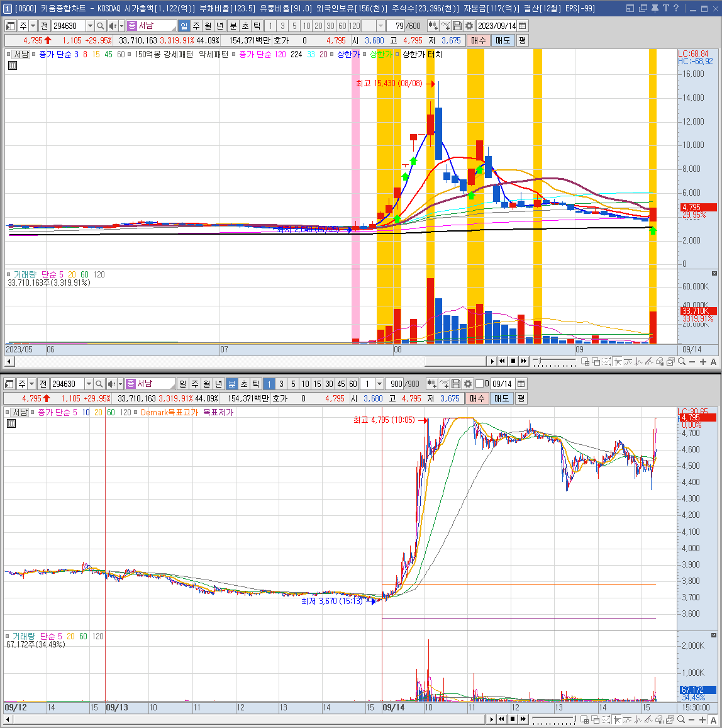Open the settings gear in top chart toolbar
The height and width of the screenshot is (728, 722).
(469, 26)
